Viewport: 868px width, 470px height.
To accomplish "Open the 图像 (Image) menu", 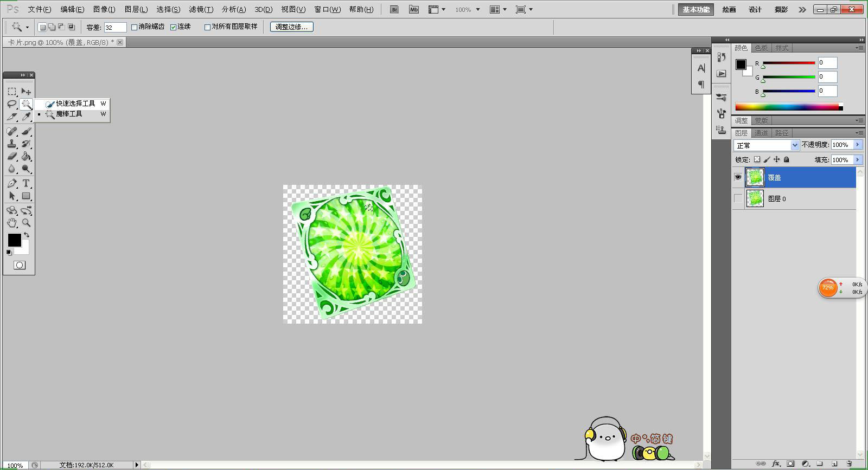I will (104, 10).
